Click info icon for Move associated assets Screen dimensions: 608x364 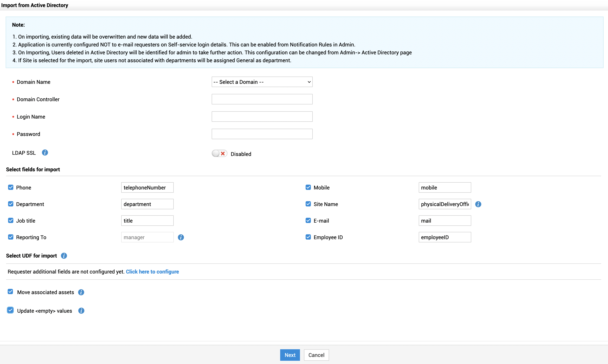tap(81, 292)
